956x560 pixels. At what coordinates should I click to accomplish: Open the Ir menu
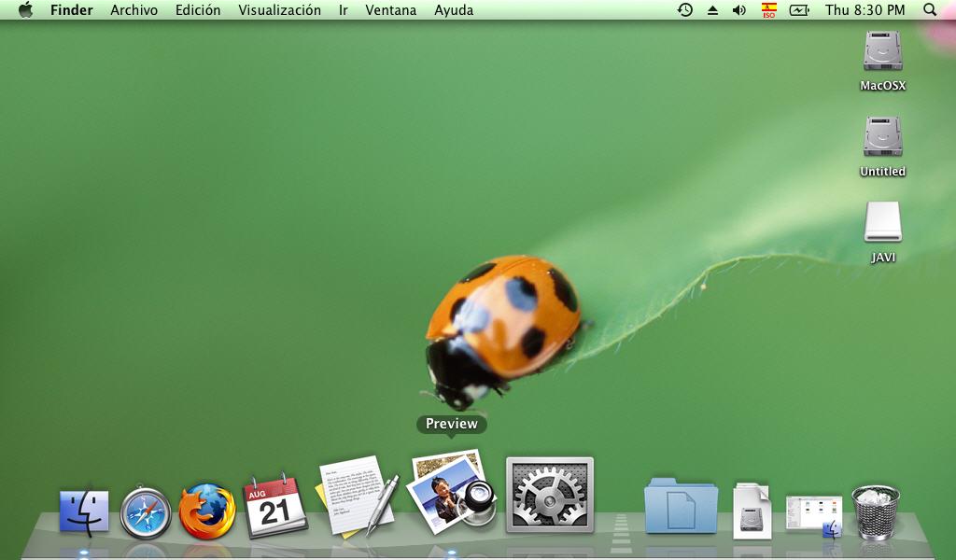coord(344,9)
